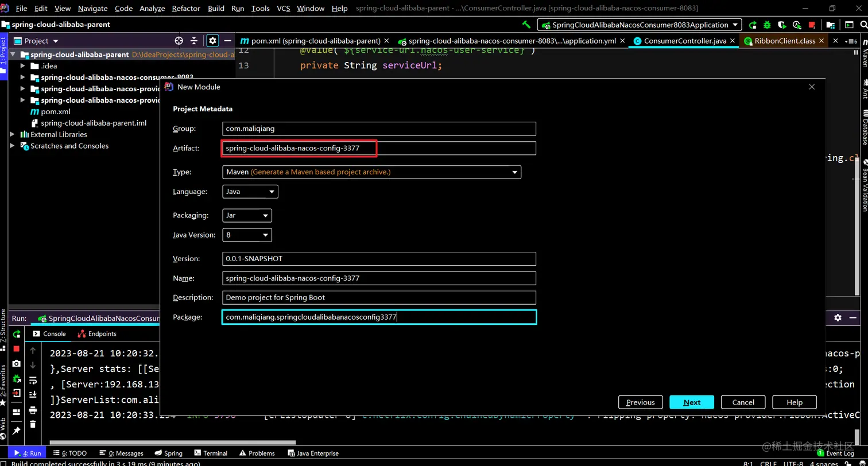Open the Type Maven dropdown

(x=371, y=172)
